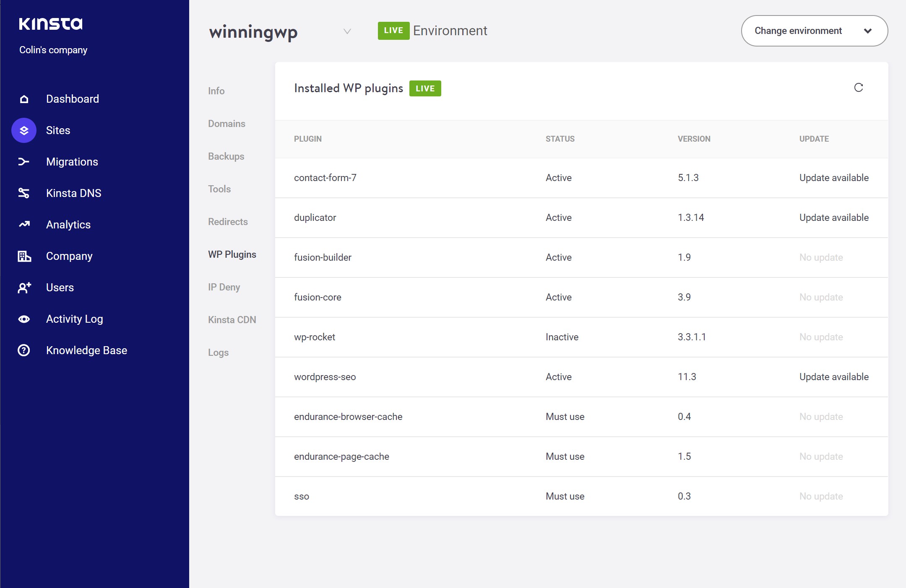Click the Kinsta logo
906x588 pixels.
click(x=51, y=23)
